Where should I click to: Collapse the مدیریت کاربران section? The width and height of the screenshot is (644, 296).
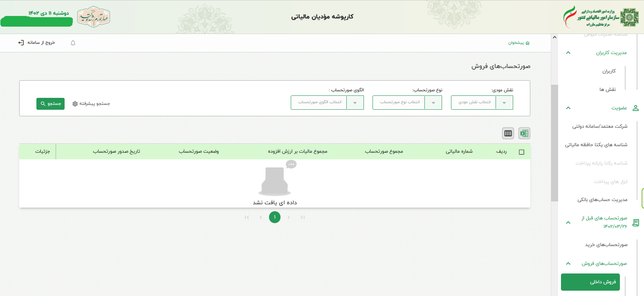[x=568, y=53]
